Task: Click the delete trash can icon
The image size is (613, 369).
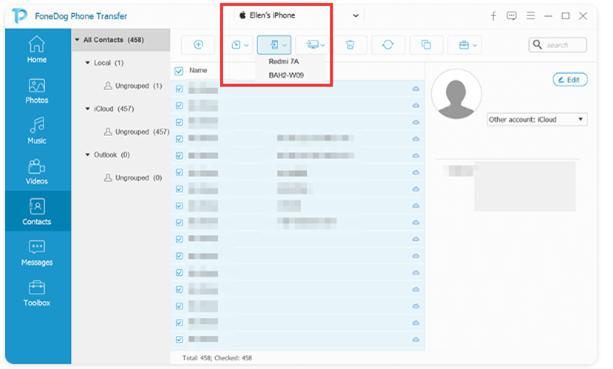Action: pyautogui.click(x=350, y=45)
